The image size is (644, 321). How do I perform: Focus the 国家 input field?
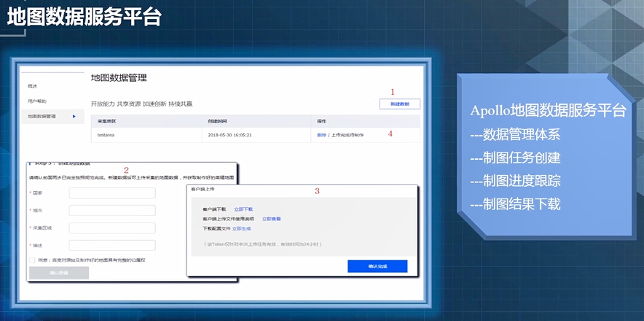point(112,193)
